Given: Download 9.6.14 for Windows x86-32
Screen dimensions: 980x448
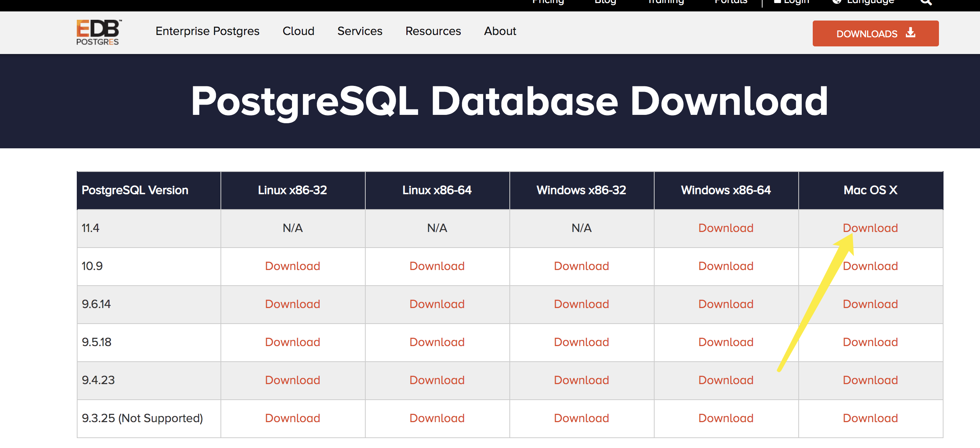Looking at the screenshot, I should click(581, 304).
